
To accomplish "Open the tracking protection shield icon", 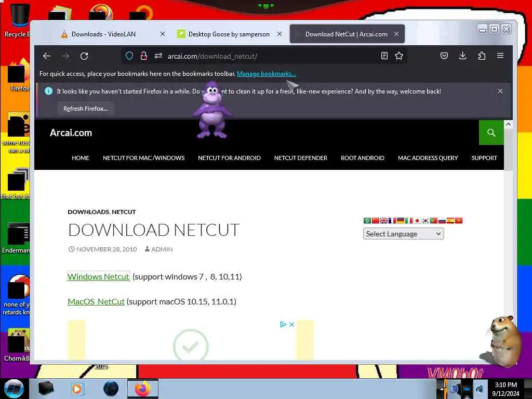I will click(x=129, y=56).
